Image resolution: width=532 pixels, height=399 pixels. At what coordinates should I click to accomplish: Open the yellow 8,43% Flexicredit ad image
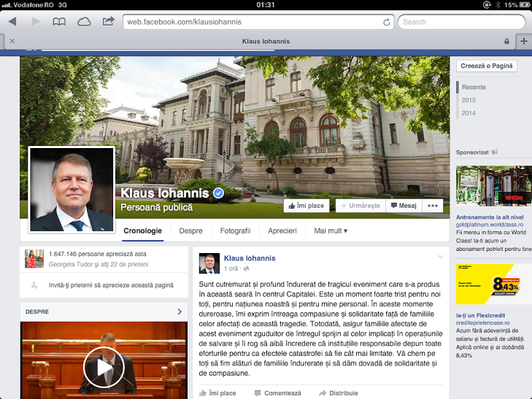494,284
